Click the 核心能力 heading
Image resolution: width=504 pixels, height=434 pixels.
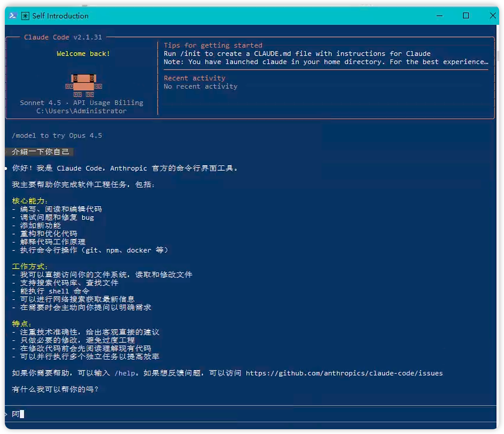coord(30,201)
